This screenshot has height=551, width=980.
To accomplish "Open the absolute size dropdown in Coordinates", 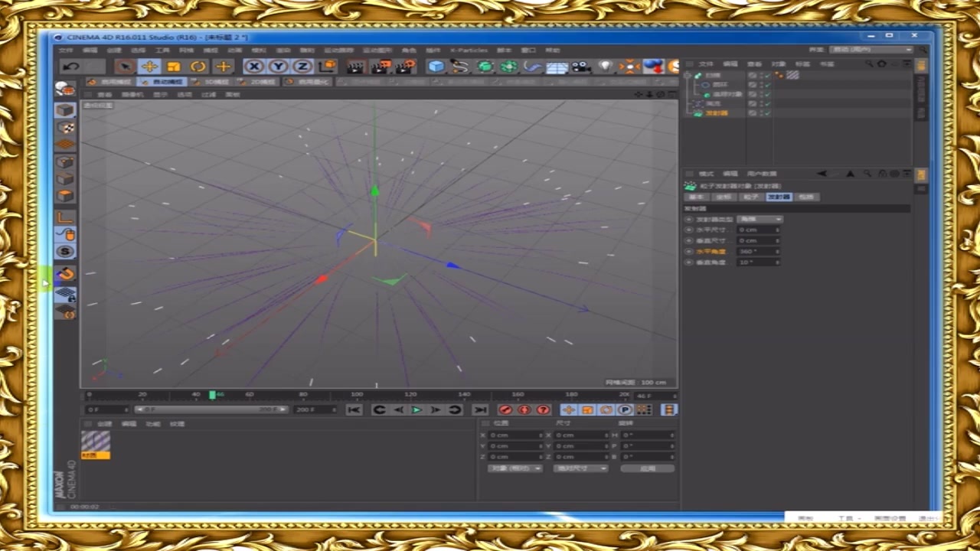I will click(581, 468).
